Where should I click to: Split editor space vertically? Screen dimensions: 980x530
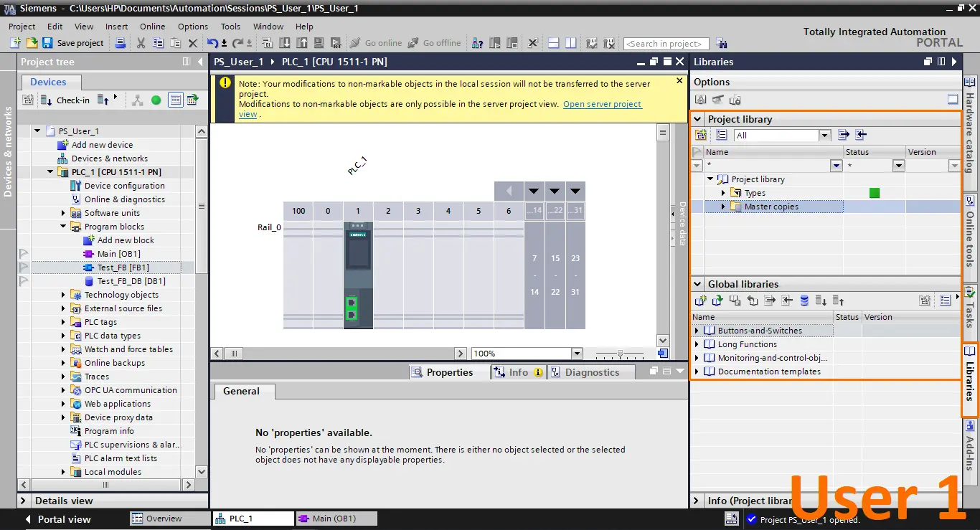coord(570,43)
